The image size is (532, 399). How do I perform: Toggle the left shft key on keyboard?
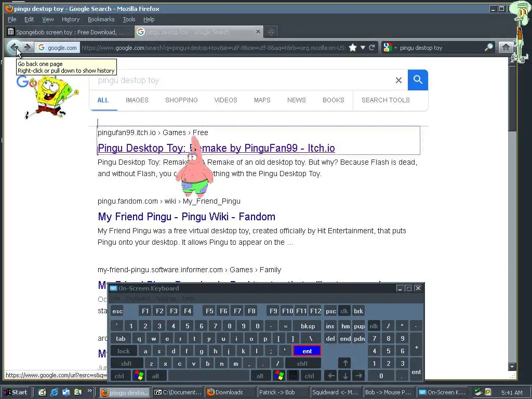point(126,363)
